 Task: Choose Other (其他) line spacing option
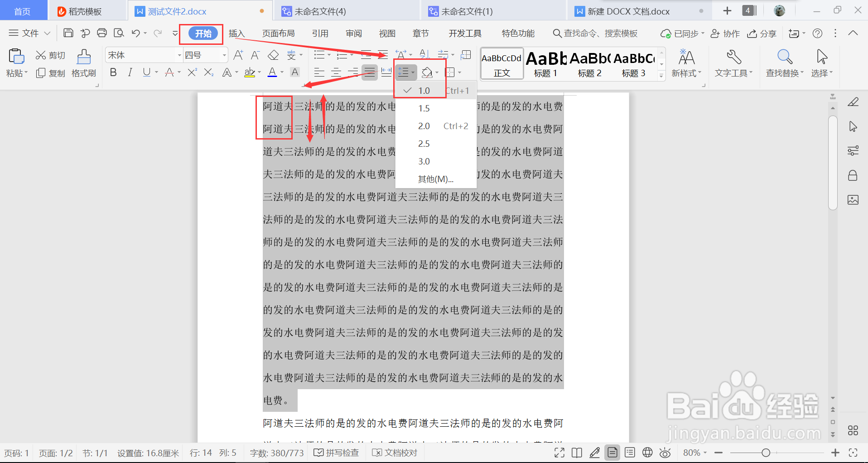coord(436,179)
